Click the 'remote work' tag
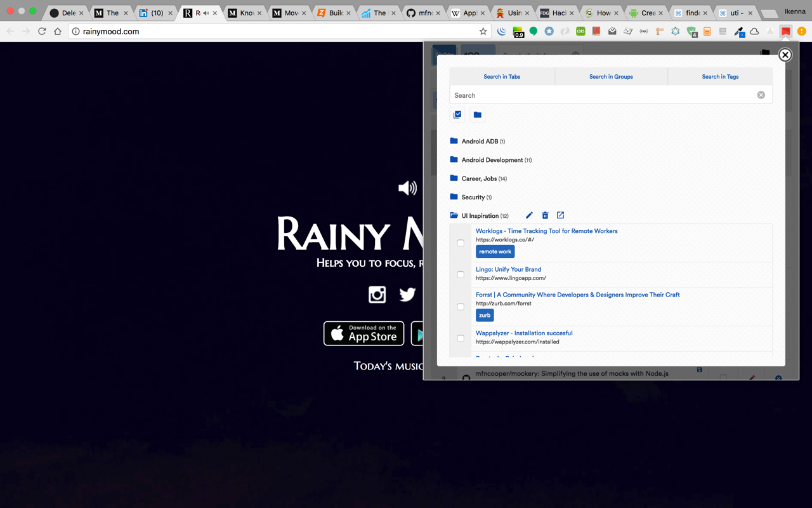 click(x=495, y=251)
